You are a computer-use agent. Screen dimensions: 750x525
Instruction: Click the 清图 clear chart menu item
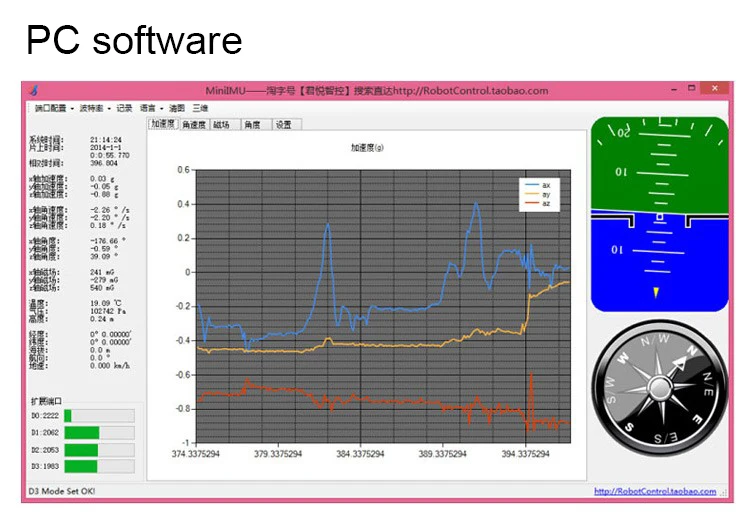point(176,108)
